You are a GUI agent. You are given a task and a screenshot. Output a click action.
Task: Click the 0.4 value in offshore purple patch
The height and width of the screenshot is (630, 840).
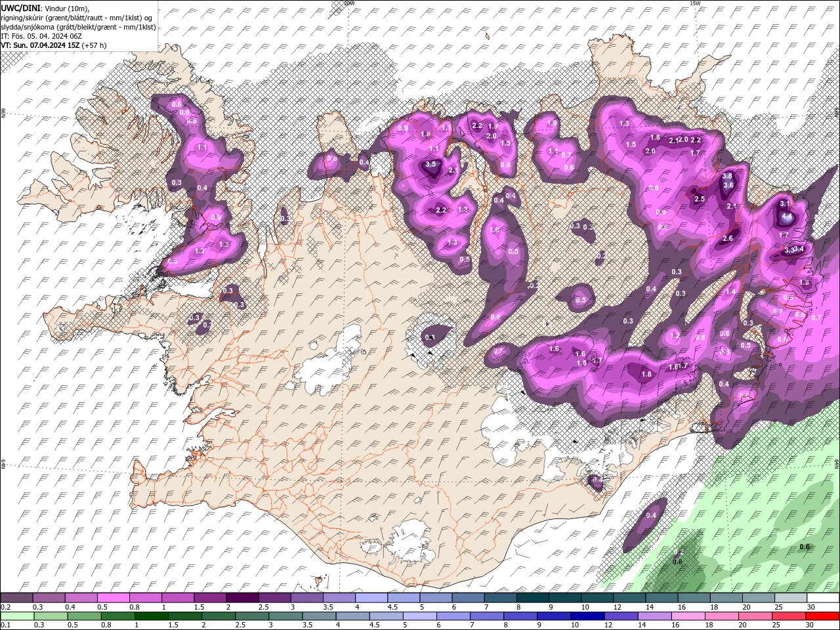click(x=651, y=516)
